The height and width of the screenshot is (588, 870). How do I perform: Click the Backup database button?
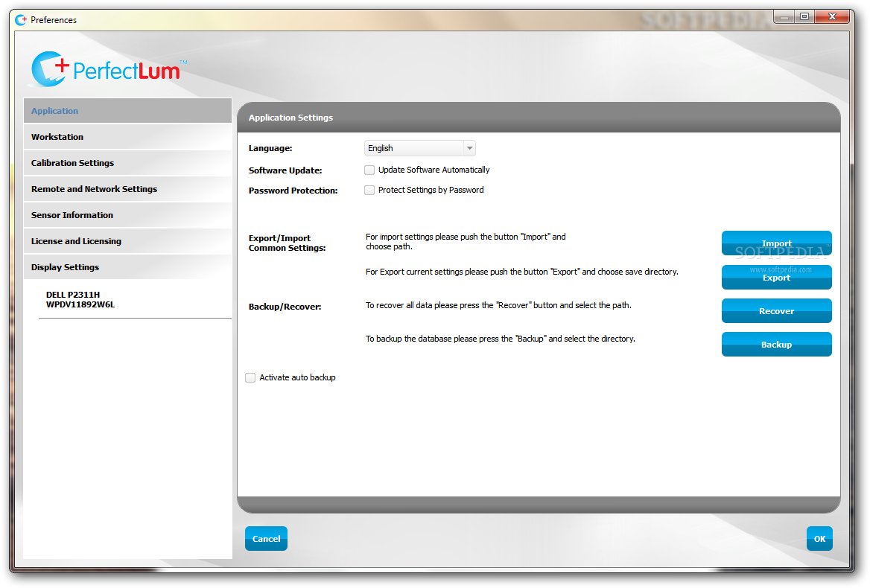click(x=776, y=344)
